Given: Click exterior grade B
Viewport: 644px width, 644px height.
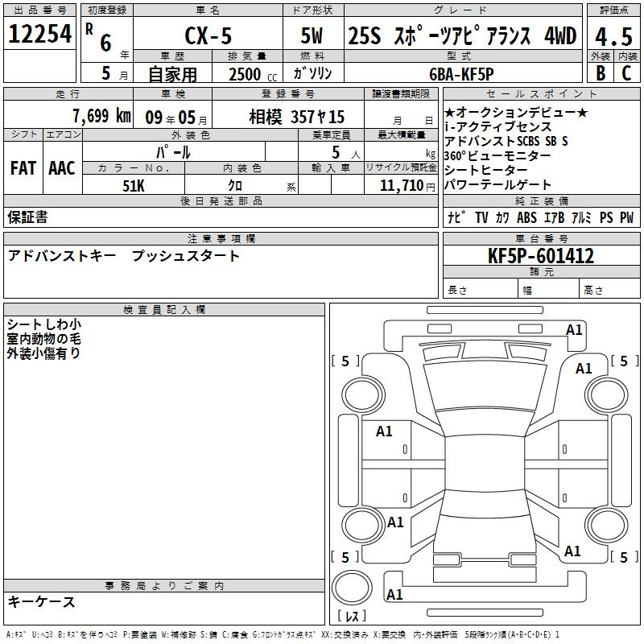Looking at the screenshot, I should click(x=601, y=73).
